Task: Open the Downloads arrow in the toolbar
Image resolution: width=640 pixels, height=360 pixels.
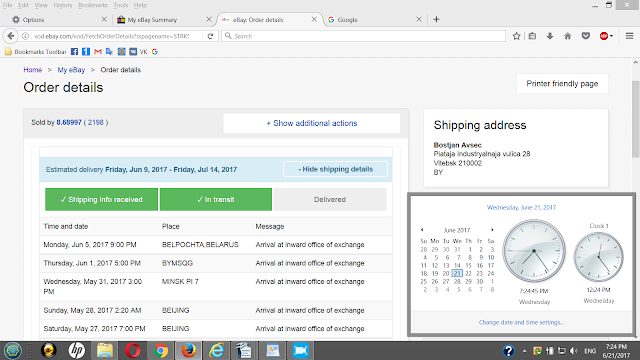Action: 550,36
